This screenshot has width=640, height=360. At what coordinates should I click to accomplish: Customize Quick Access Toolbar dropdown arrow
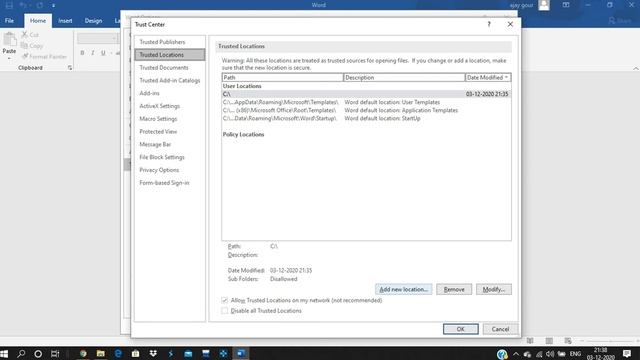(53, 5)
